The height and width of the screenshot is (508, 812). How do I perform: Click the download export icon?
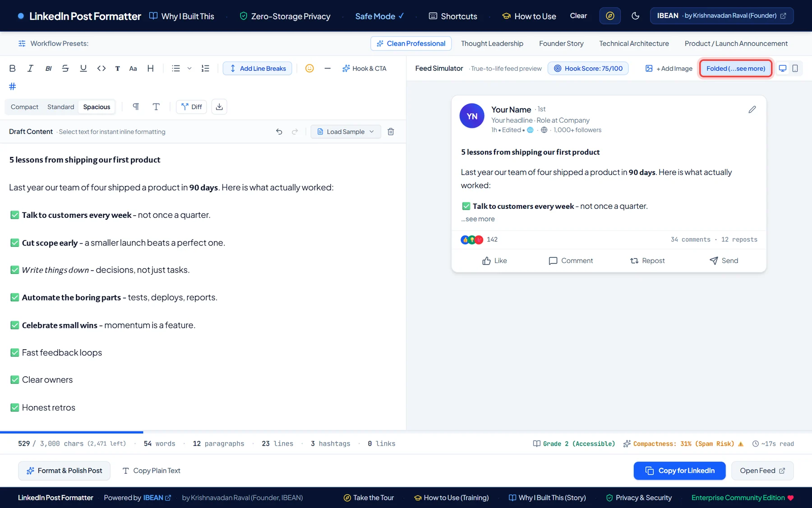(x=219, y=106)
